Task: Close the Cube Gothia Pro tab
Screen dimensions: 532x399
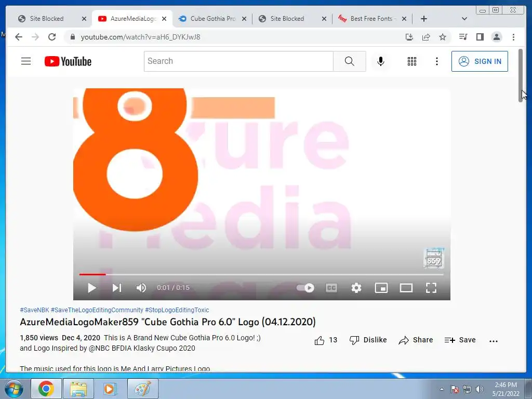Action: pyautogui.click(x=244, y=19)
